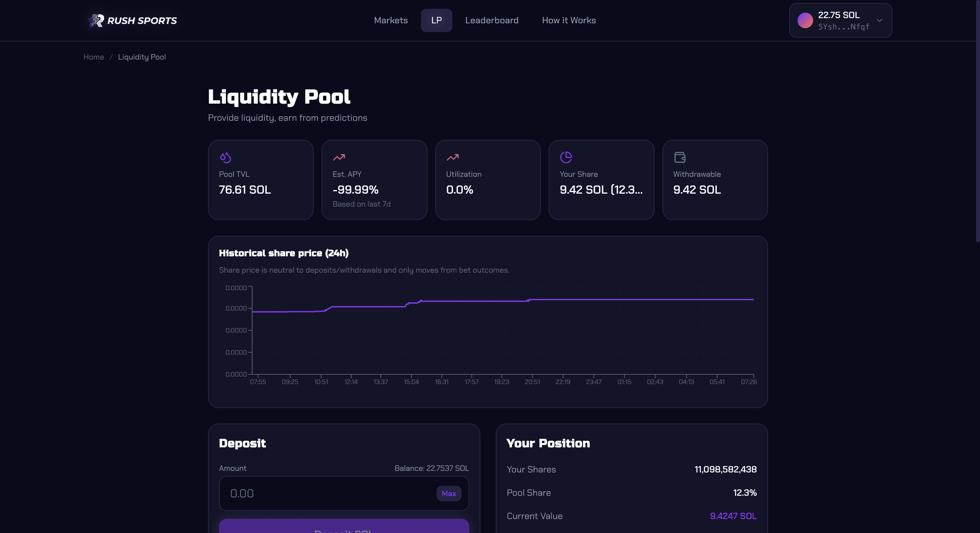
Task: Click the Rush Sports logo icon
Action: [x=96, y=20]
